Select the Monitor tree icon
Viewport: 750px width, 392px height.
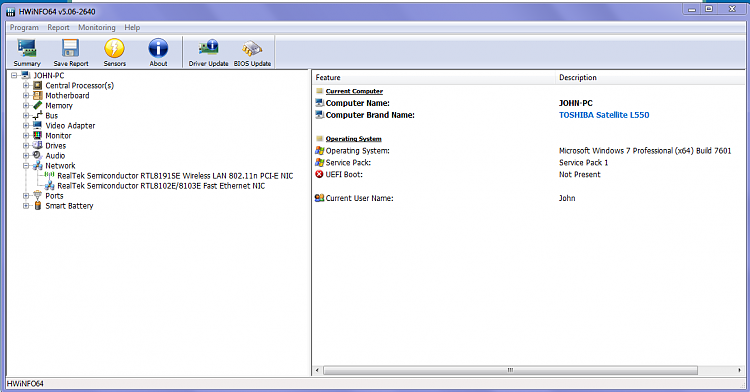pyautogui.click(x=38, y=136)
